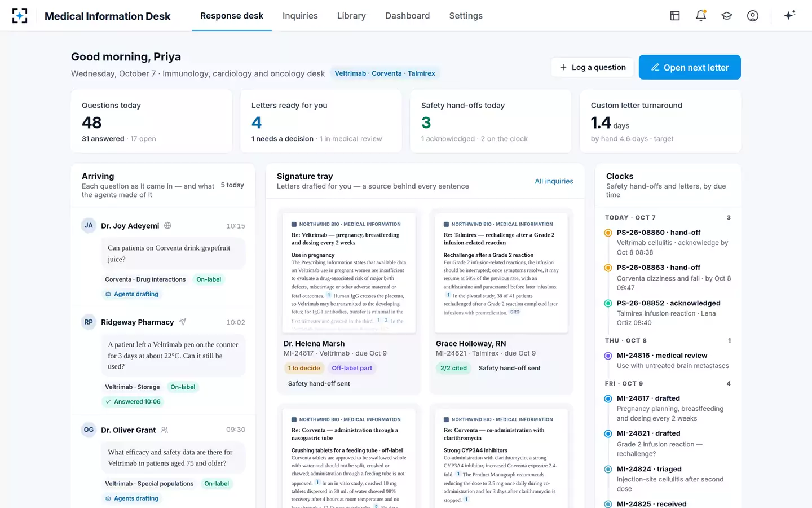Image resolution: width=812 pixels, height=508 pixels.
Task: Click 'MI-24825 · received' entry
Action: coord(652,504)
